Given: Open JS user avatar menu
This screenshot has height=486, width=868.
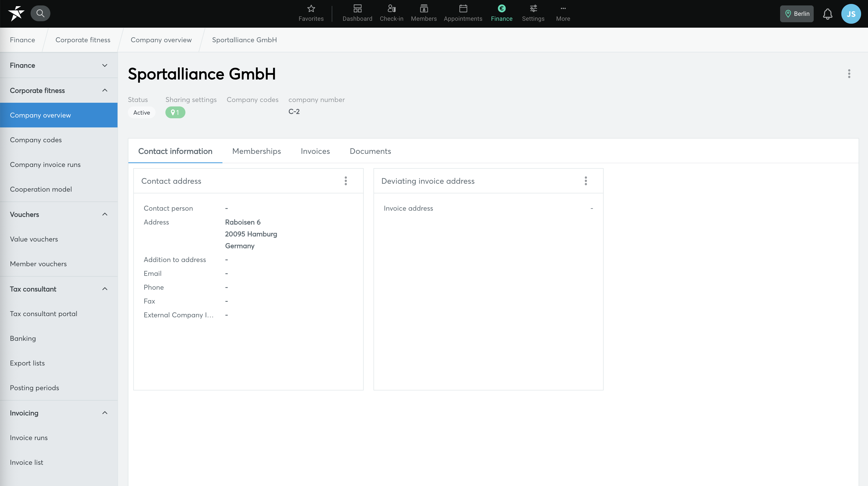Looking at the screenshot, I should 851,14.
